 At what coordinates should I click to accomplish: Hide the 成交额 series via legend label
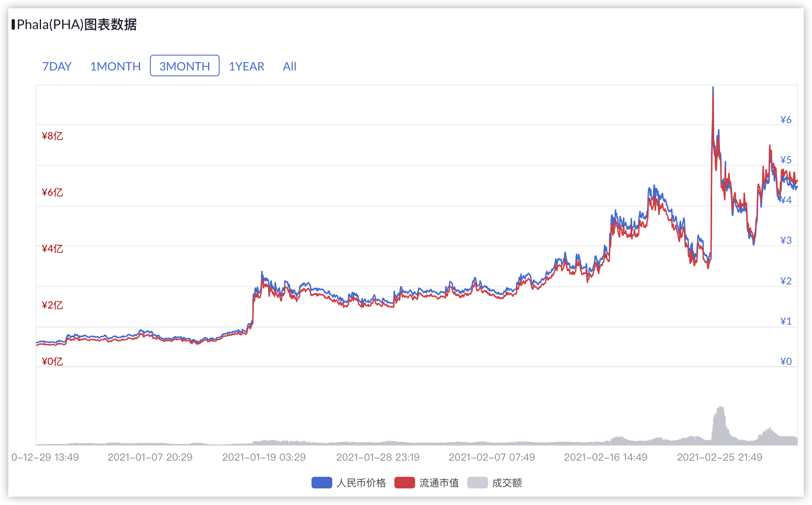point(507,483)
